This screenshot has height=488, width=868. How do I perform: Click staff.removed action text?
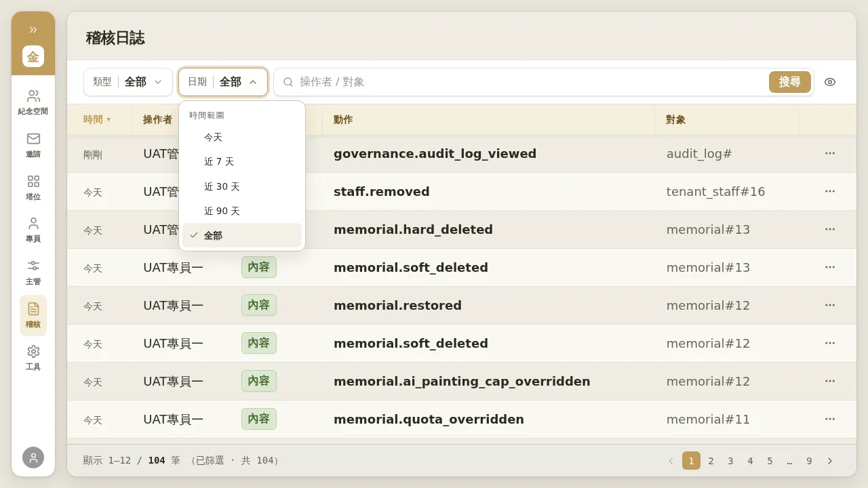point(382,192)
